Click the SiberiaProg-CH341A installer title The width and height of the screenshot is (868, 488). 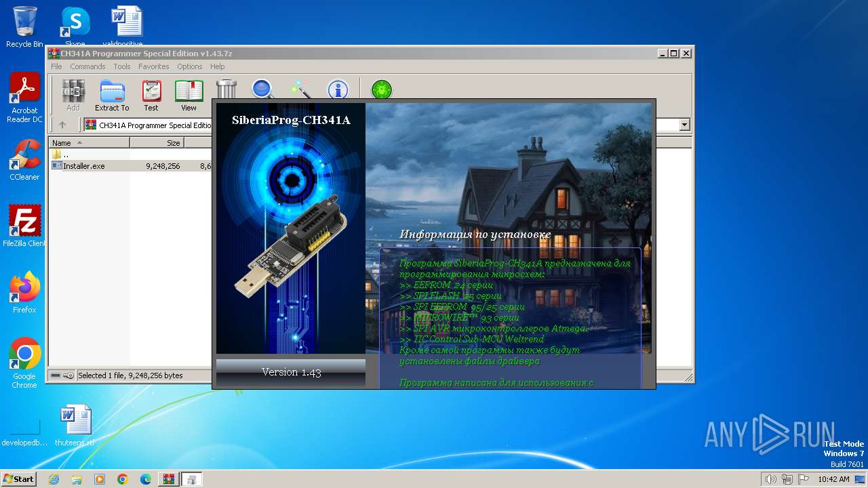click(291, 121)
